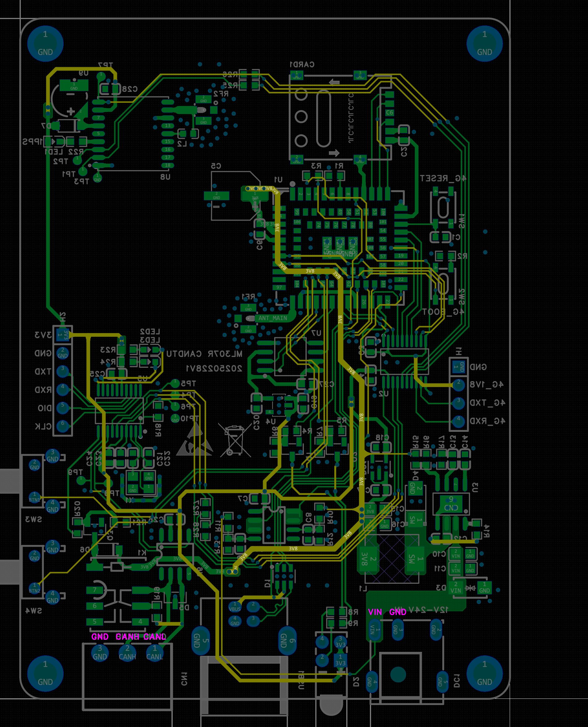
Task: Select the GND pad 6 of the USB shell
Action: (x=287, y=641)
